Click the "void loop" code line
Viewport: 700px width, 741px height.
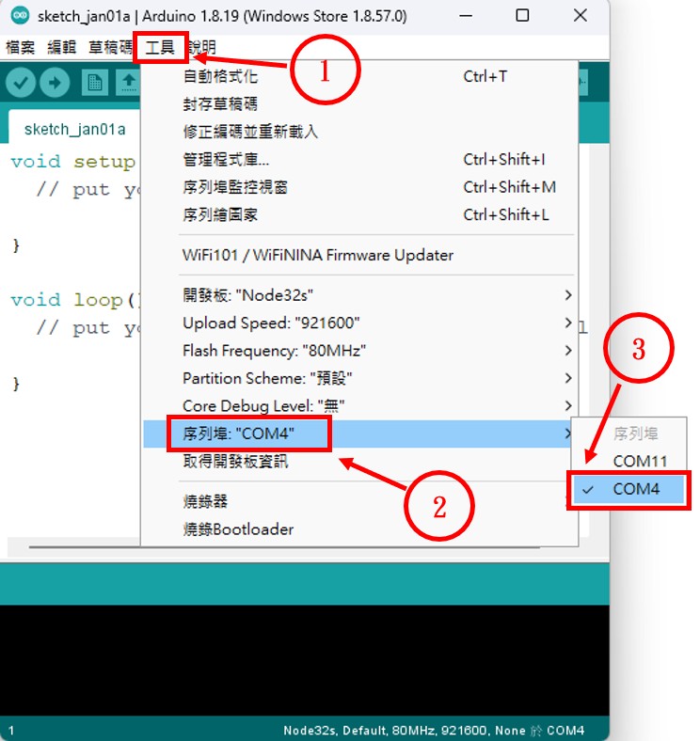[x=73, y=300]
